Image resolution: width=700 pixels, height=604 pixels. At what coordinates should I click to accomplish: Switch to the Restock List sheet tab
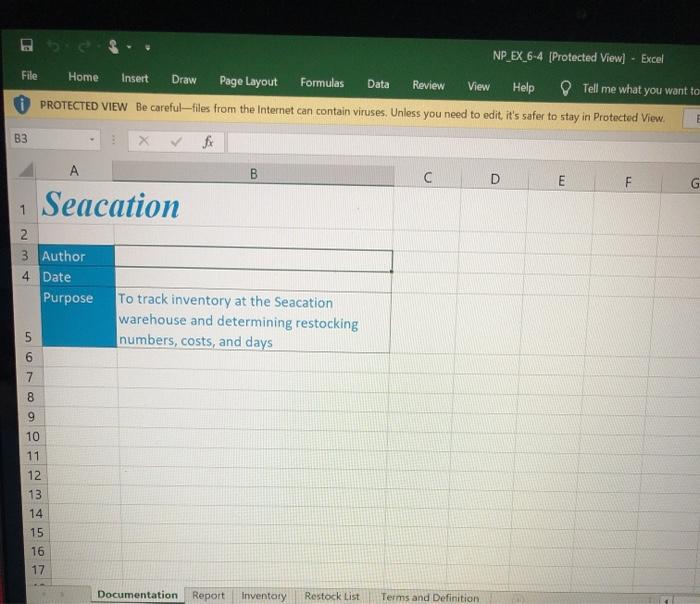[x=332, y=596]
